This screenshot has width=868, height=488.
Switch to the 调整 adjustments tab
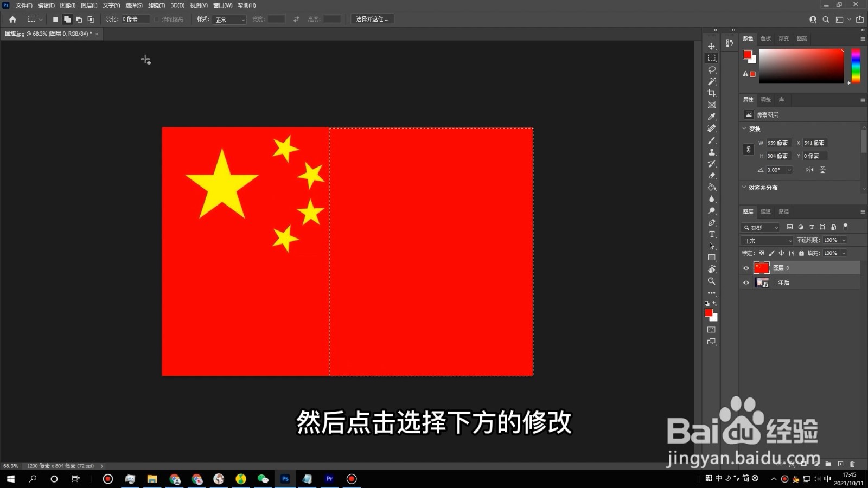[x=765, y=99]
